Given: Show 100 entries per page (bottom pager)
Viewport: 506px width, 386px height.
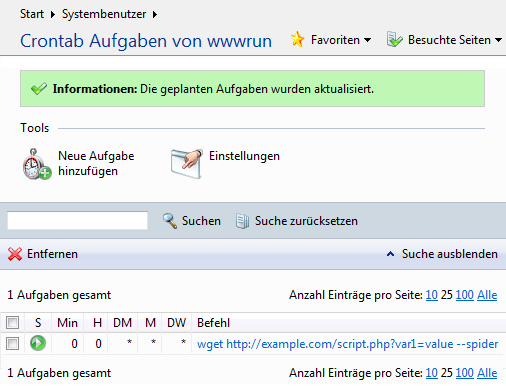Looking at the screenshot, I should coord(464,373).
